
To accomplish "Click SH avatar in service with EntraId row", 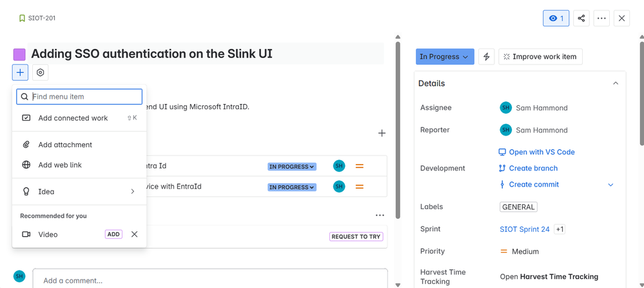I will (x=339, y=187).
